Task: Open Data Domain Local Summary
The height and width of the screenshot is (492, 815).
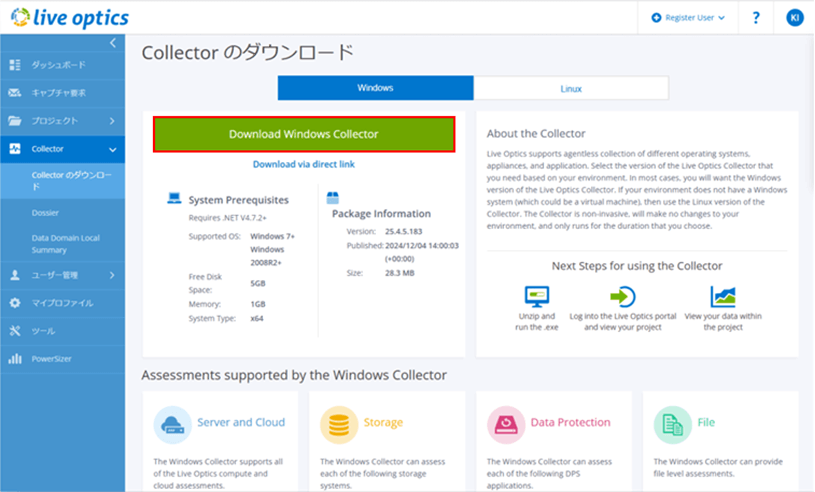Action: point(68,243)
